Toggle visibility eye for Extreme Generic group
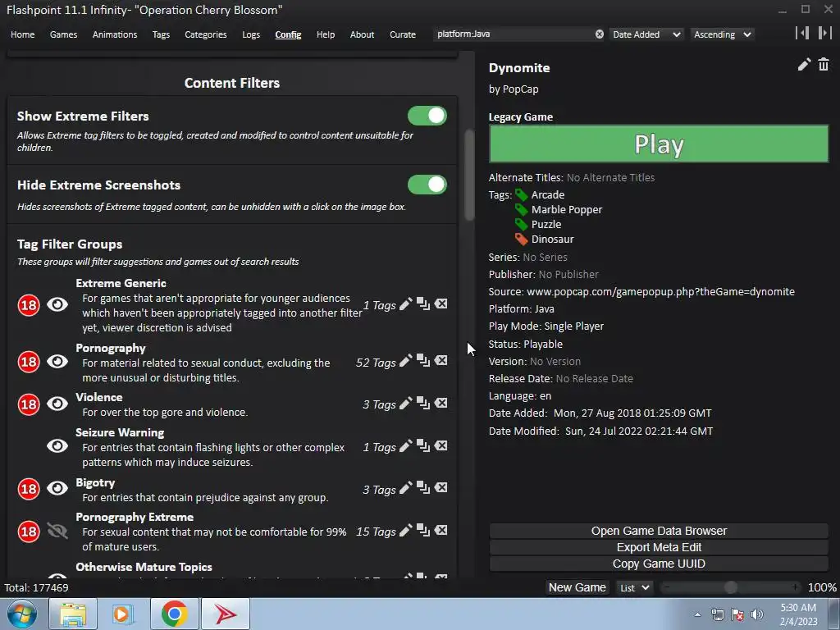This screenshot has height=630, width=840. point(57,305)
